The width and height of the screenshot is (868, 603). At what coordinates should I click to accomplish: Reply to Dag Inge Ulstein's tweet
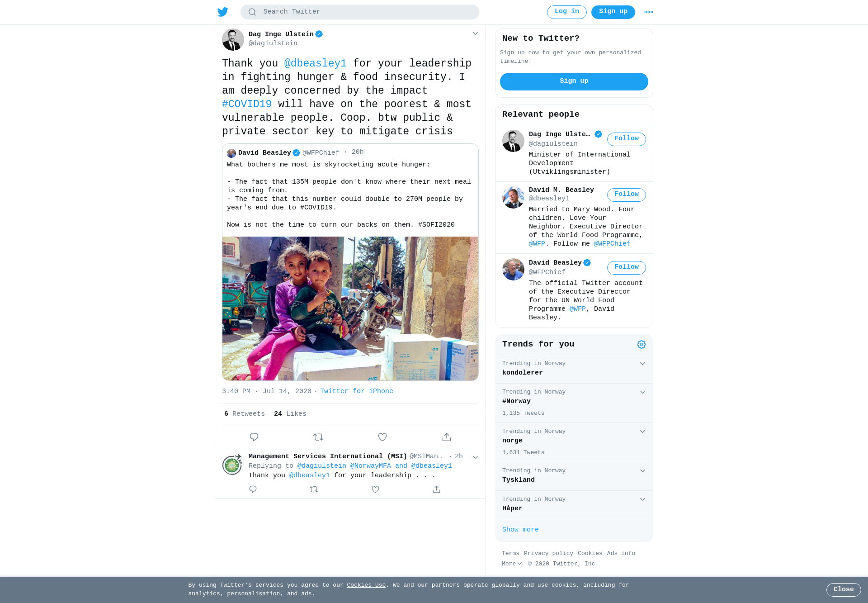coord(254,437)
